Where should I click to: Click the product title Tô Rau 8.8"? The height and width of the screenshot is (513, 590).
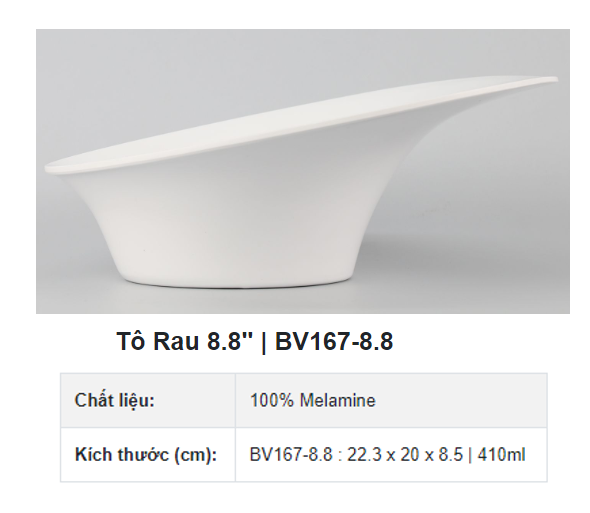[184, 341]
